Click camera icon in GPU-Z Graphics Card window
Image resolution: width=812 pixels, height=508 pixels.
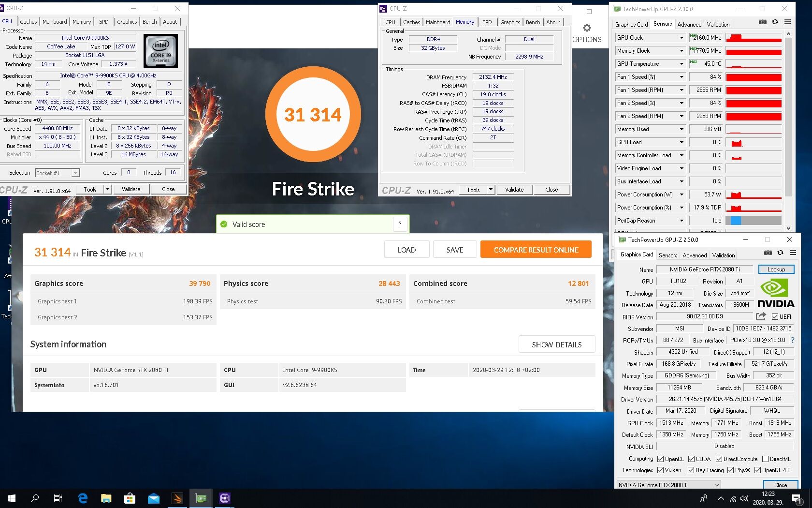click(768, 253)
